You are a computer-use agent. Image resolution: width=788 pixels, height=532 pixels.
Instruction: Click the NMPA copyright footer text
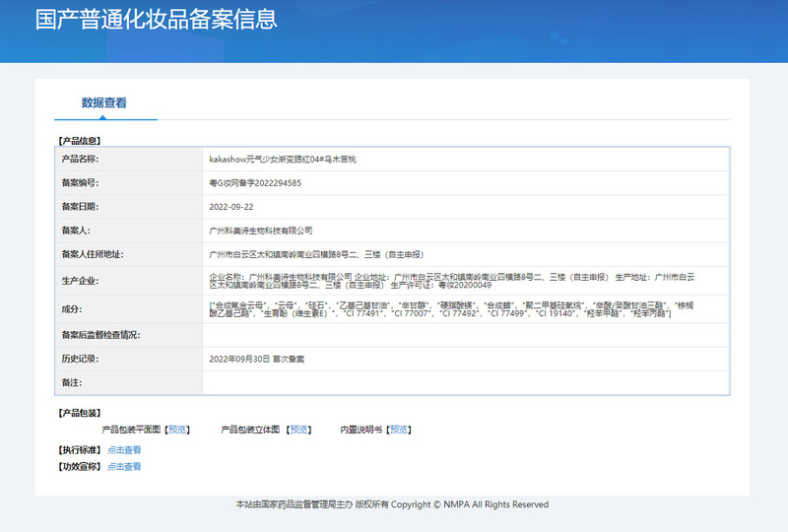[392, 504]
